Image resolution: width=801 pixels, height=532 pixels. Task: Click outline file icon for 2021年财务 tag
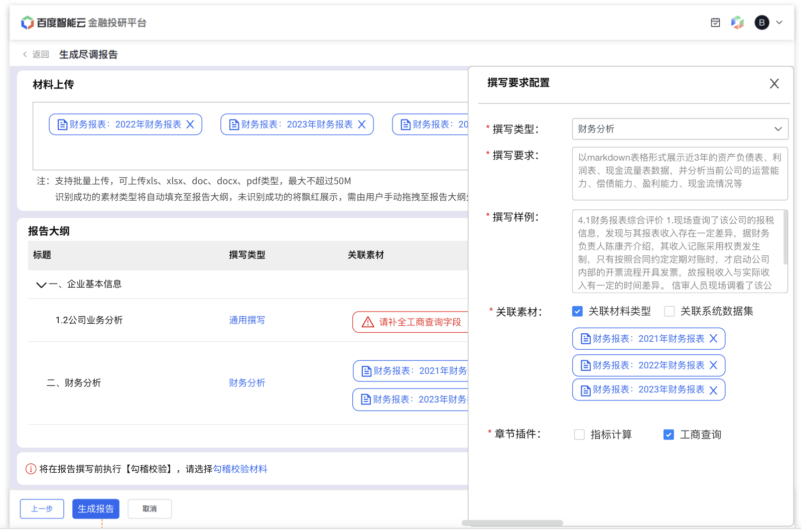[x=367, y=371]
